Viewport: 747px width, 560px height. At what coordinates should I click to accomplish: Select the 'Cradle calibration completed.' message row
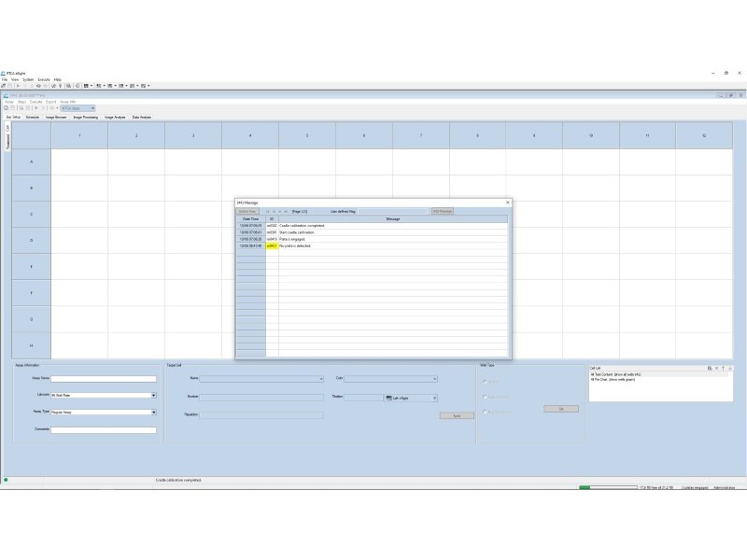pos(372,226)
